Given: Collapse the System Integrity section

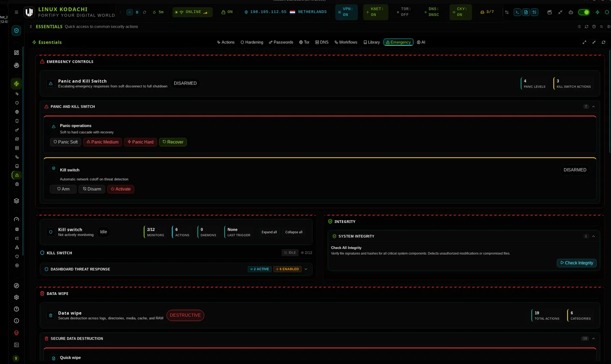Looking at the screenshot, I should point(593,236).
